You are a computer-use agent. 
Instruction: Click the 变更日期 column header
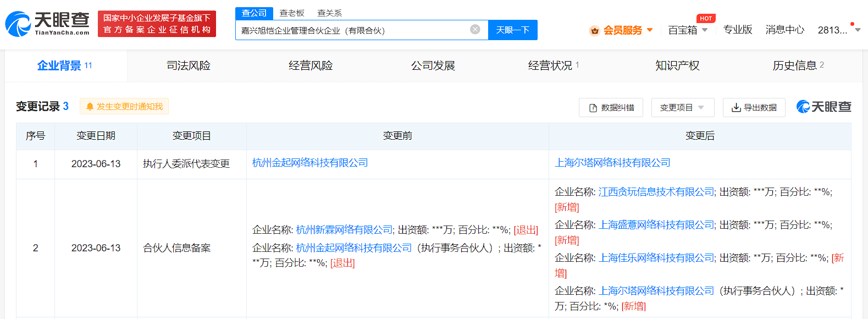(96, 136)
